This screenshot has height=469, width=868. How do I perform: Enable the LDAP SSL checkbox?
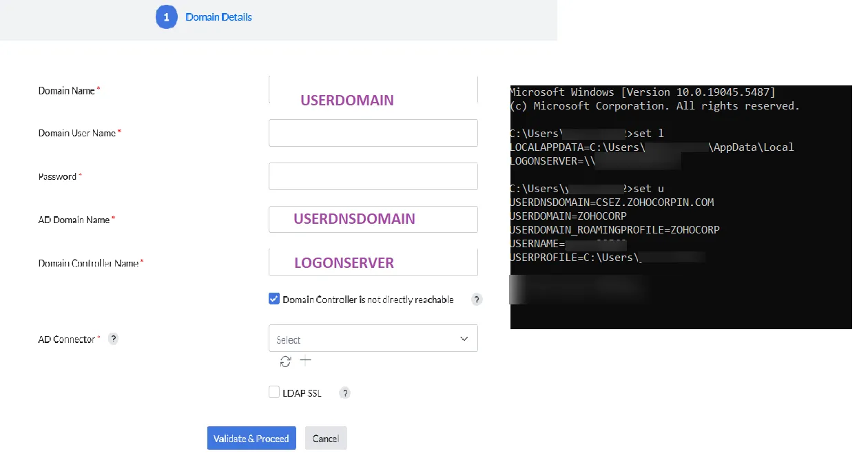(274, 393)
